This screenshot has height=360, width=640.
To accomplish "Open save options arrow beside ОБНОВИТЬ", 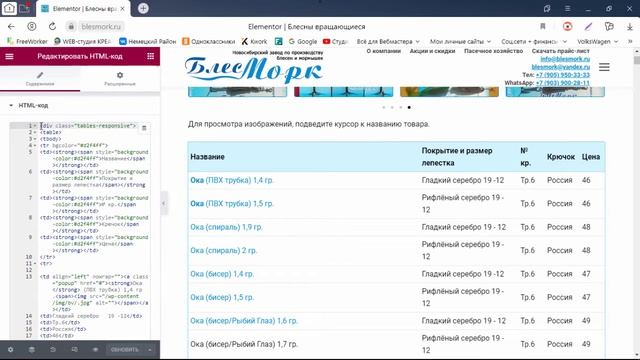I will coord(150,350).
